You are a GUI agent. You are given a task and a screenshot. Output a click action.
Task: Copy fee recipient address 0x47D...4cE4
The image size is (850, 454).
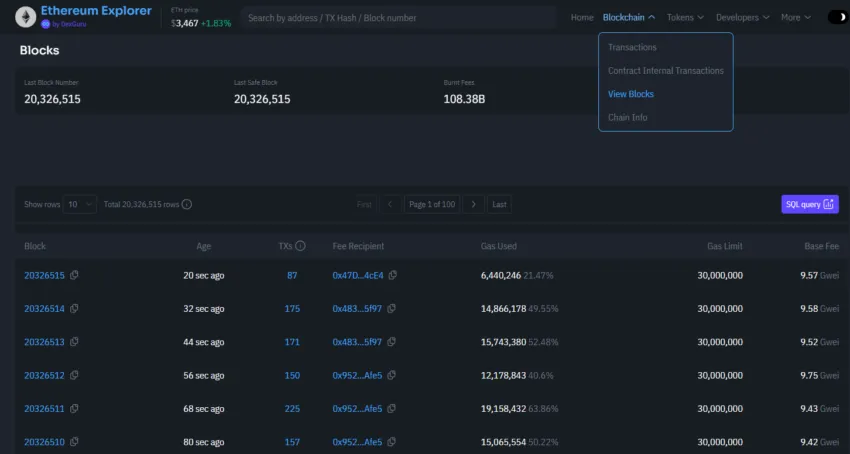point(392,275)
